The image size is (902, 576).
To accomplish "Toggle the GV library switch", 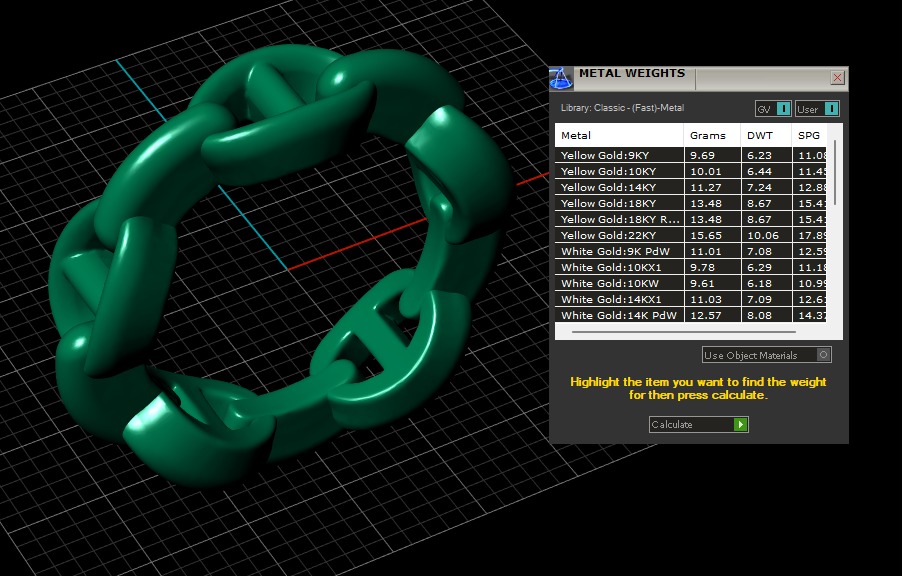I will (774, 109).
